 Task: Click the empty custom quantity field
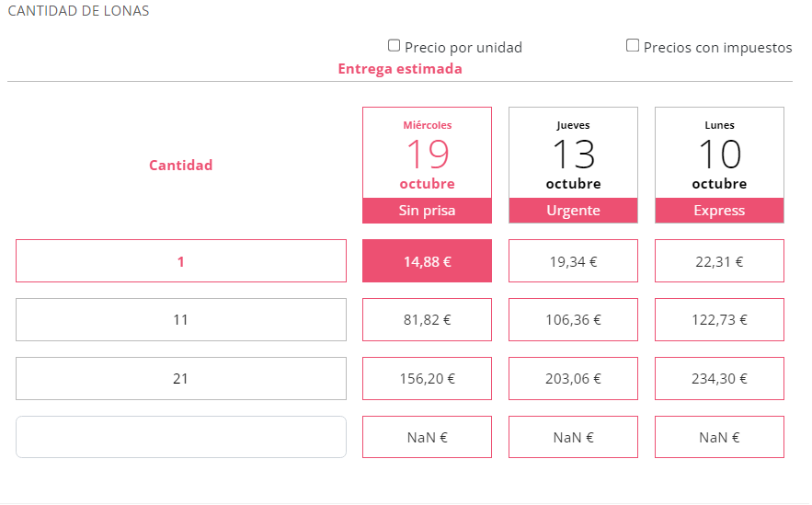[x=181, y=437]
